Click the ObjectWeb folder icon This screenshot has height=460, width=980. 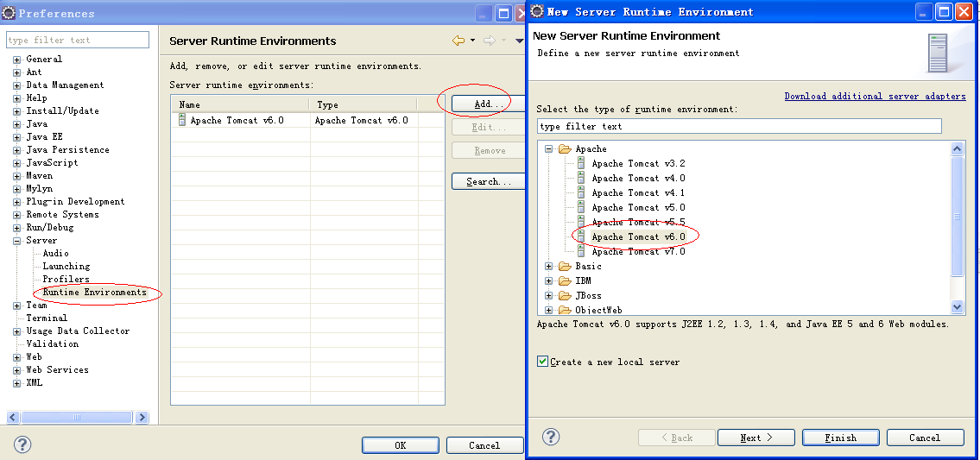click(x=565, y=310)
